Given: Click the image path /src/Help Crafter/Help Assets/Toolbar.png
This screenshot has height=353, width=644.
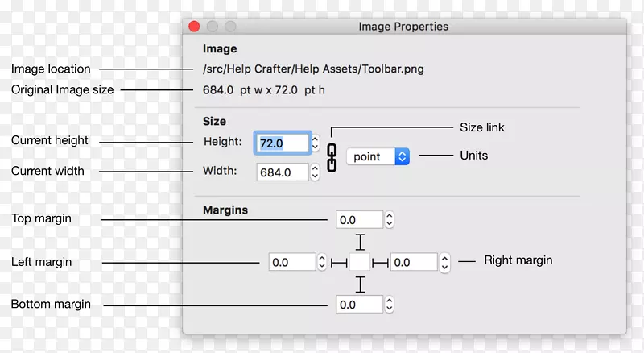Looking at the screenshot, I should click(313, 69).
